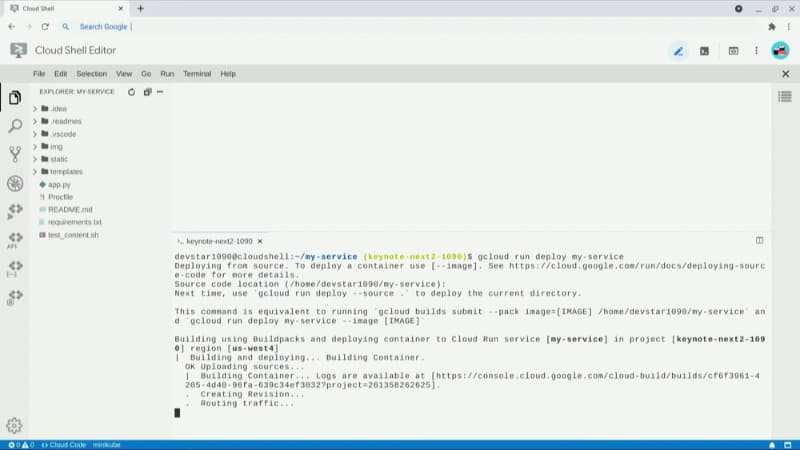This screenshot has width=800, height=450.
Task: Close the keynote-next2-1090 terminal tab
Action: pyautogui.click(x=260, y=241)
